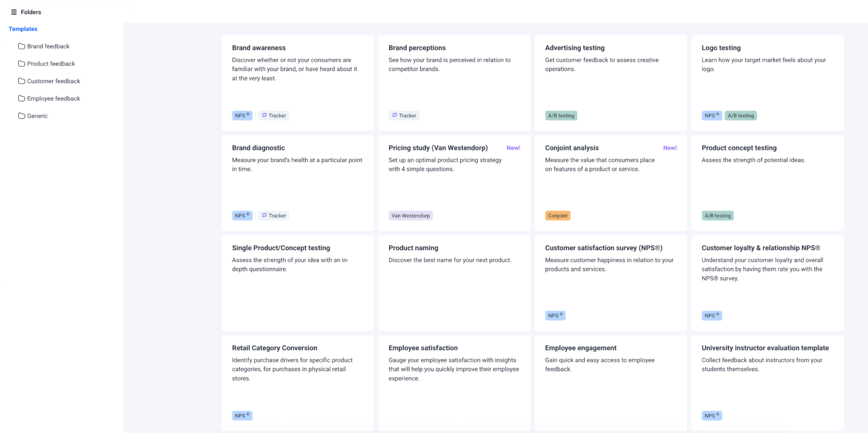
Task: Click the New! label on Conjoint analysis
Action: (670, 148)
